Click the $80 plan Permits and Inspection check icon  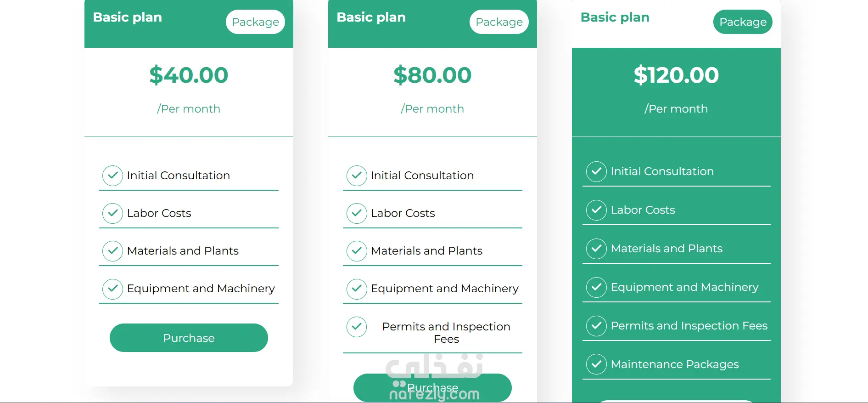coord(356,327)
